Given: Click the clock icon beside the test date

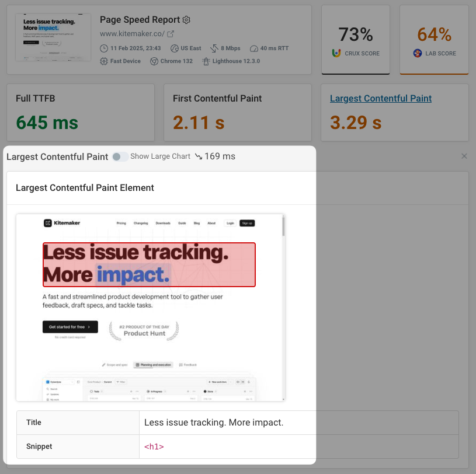Looking at the screenshot, I should coord(104,48).
